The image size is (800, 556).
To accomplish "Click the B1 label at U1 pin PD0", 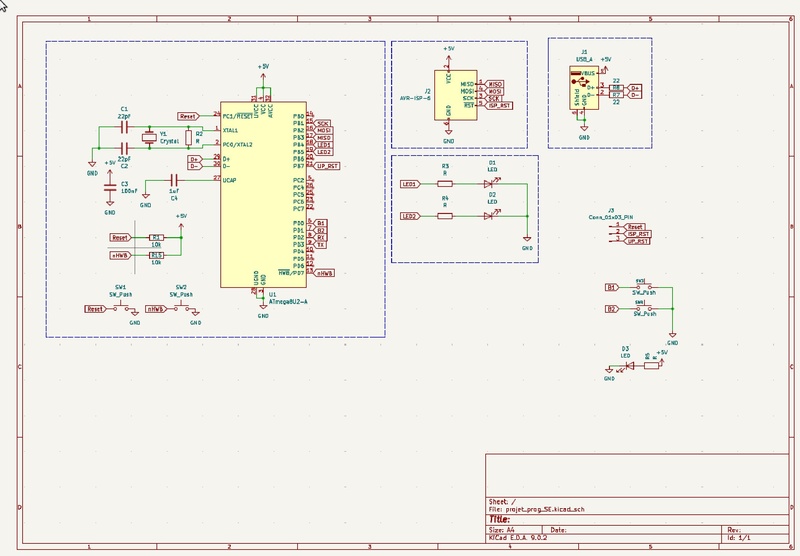I will [x=320, y=223].
